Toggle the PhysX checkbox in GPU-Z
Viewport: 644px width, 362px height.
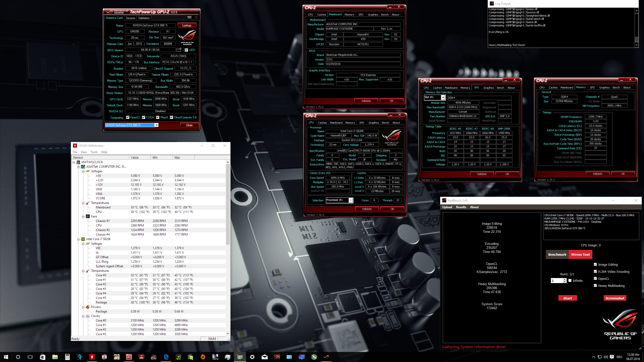(x=158, y=117)
